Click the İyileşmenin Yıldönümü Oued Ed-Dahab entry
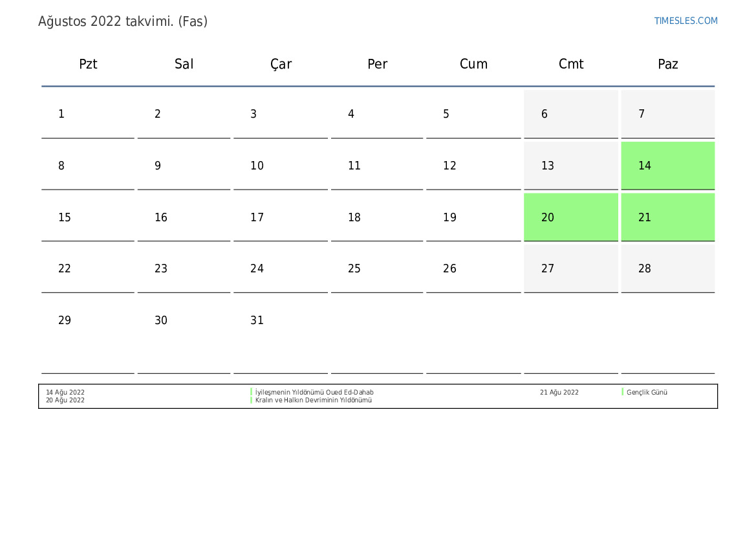The width and height of the screenshot is (756, 535). 314,392
